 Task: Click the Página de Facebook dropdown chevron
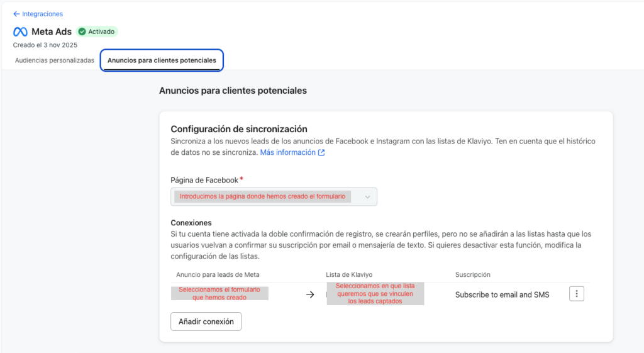pos(367,197)
